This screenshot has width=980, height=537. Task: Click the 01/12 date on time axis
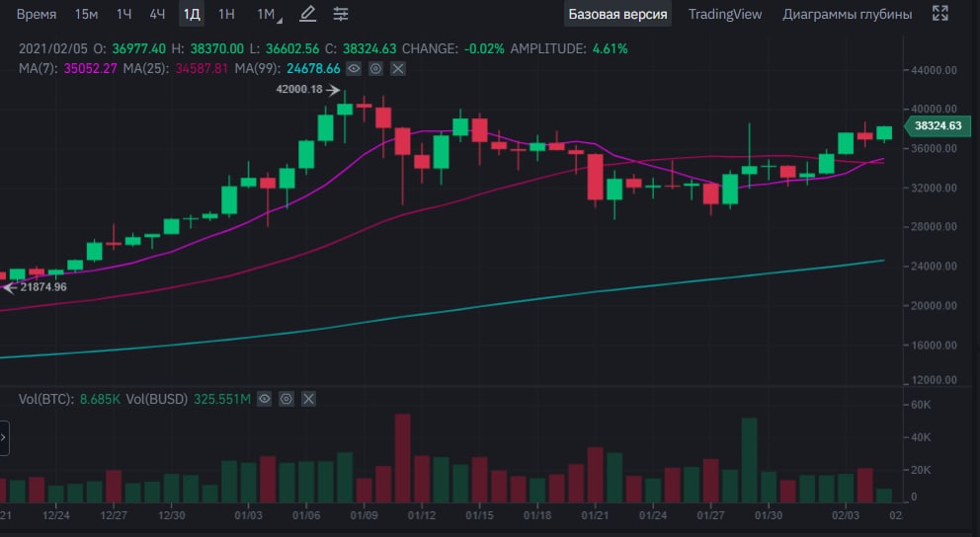pos(421,515)
